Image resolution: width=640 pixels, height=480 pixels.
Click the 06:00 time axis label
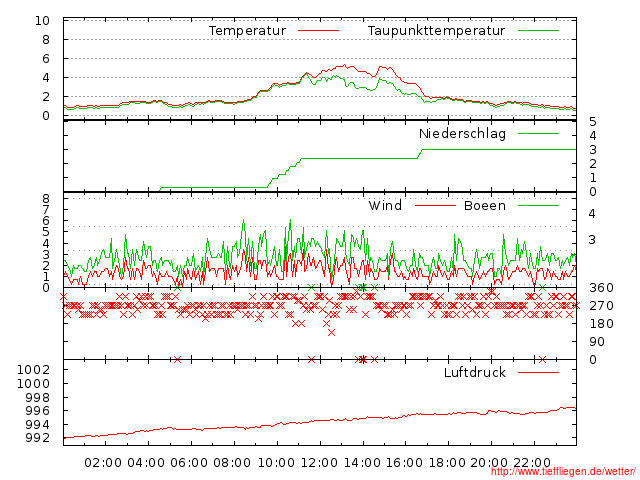(x=189, y=463)
